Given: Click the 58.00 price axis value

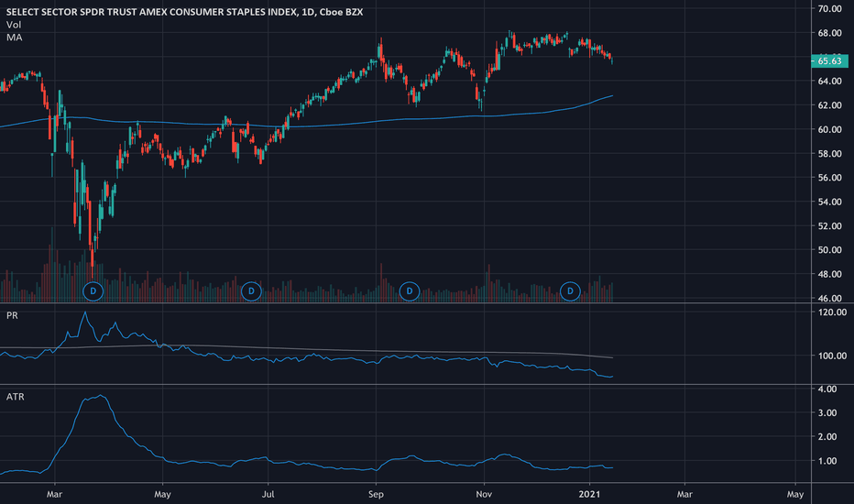Looking at the screenshot, I should [829, 154].
